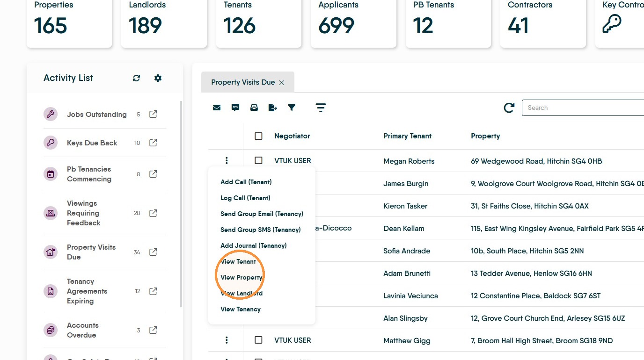Open Activity List settings gear

[158, 78]
